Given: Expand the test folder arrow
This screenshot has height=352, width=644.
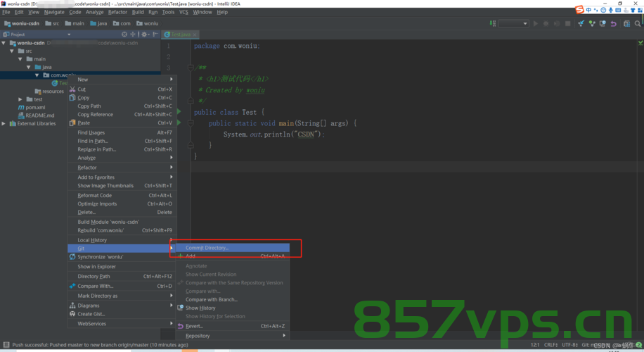Looking at the screenshot, I should [x=20, y=99].
